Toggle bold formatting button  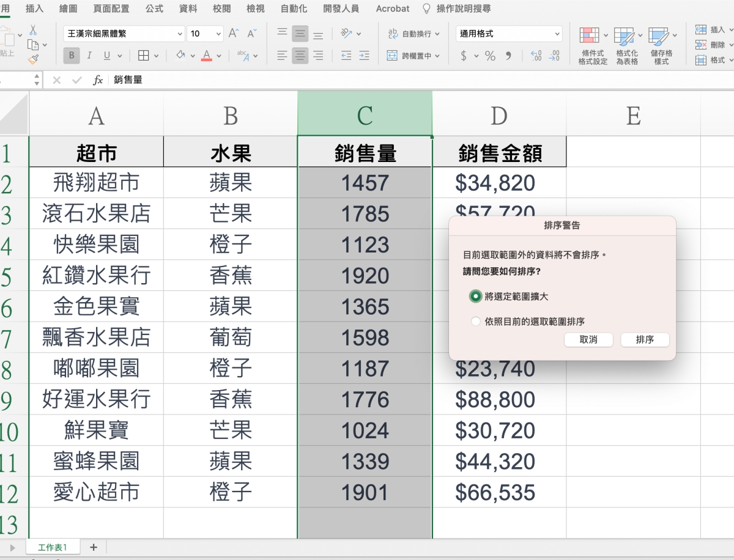click(72, 56)
